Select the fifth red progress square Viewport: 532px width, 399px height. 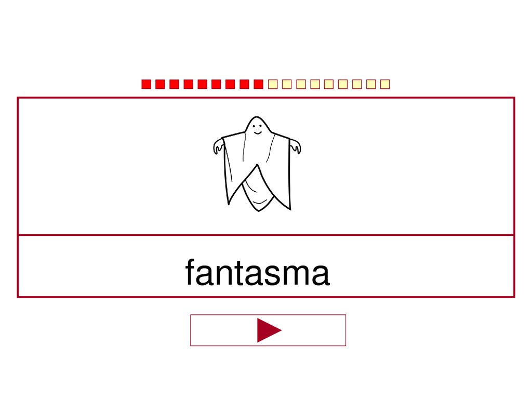pos(203,84)
